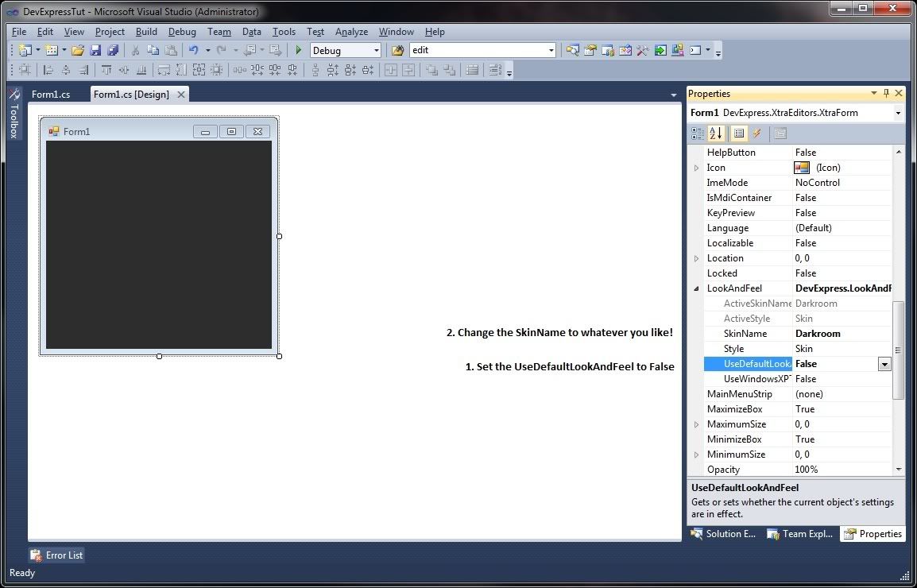Show Events with the lightning bolt icon

pyautogui.click(x=757, y=133)
